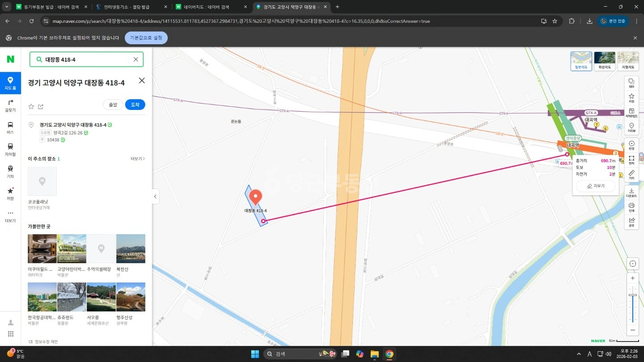Click 지우기 to erase the measurement
This screenshot has height=362, width=644.
click(x=595, y=185)
